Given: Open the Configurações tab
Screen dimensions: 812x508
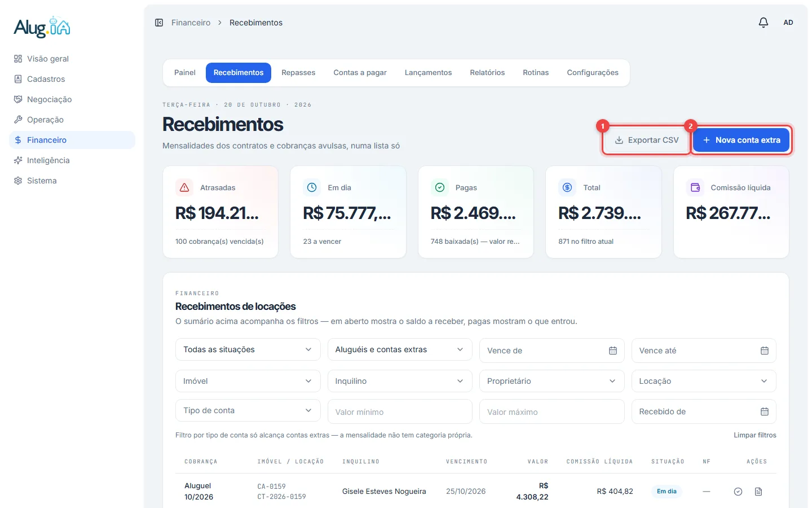Looking at the screenshot, I should point(593,73).
